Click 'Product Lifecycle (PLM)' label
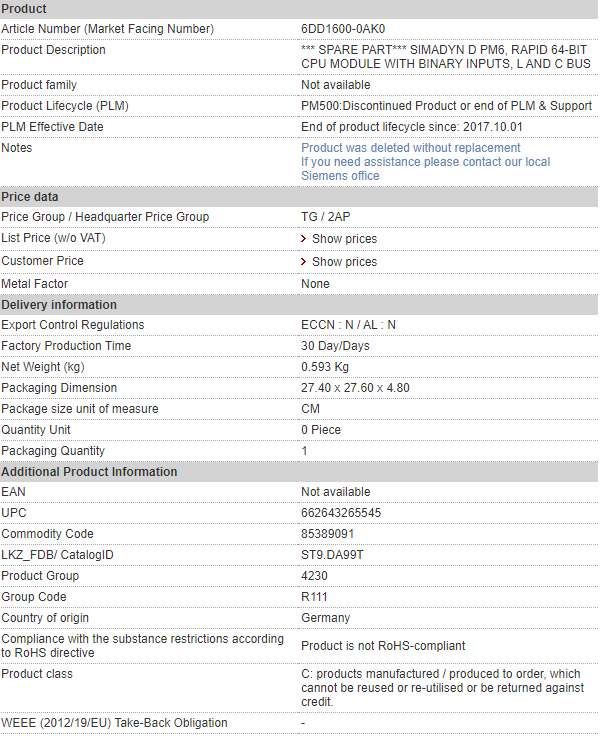 pyautogui.click(x=65, y=106)
